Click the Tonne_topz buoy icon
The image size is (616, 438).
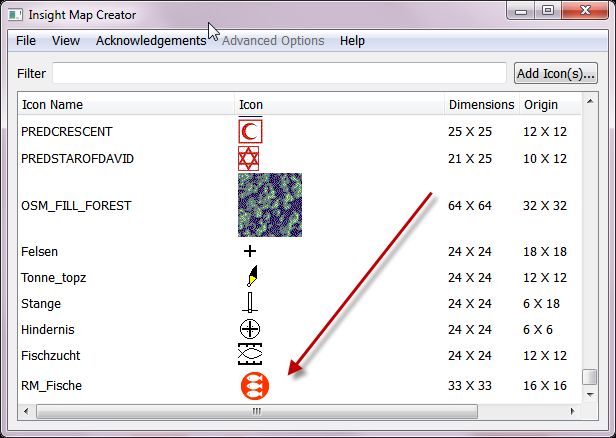tap(250, 277)
